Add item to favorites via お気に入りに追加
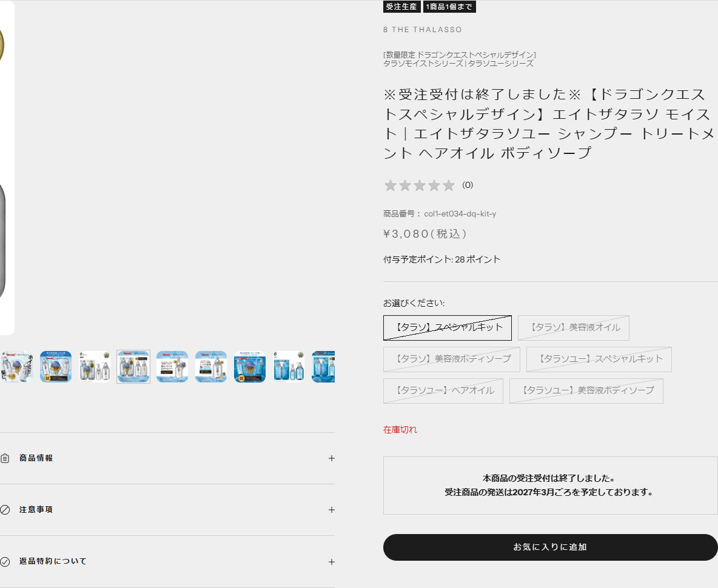This screenshot has height=588, width=718. [x=551, y=547]
